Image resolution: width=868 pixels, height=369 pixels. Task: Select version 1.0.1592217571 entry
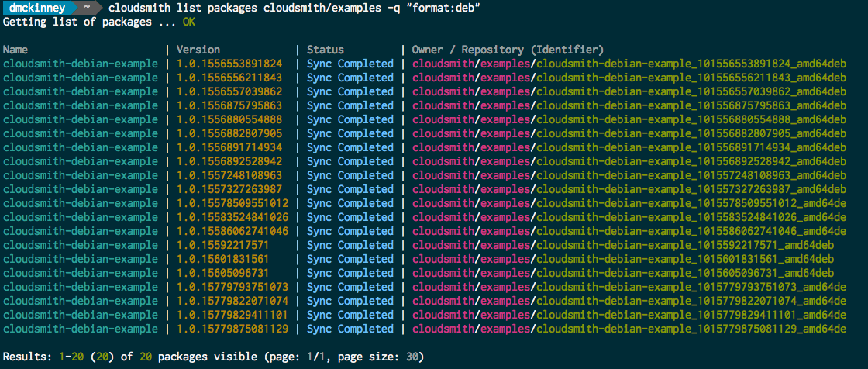[x=223, y=245]
